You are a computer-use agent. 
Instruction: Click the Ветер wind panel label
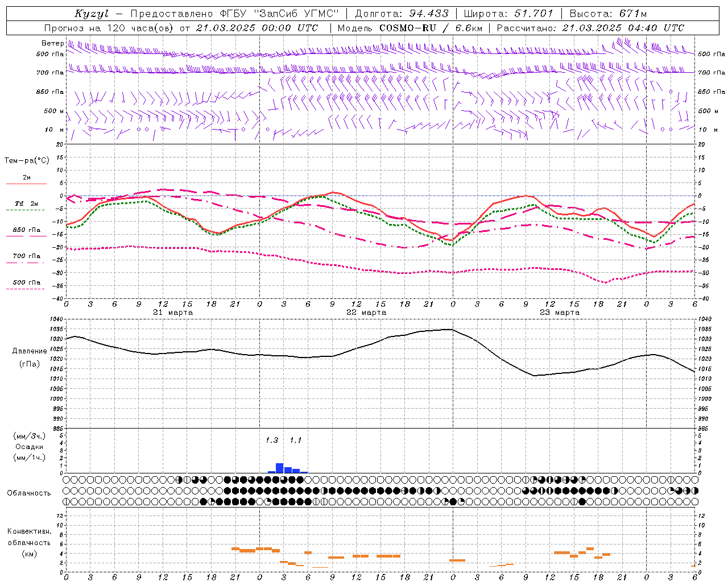[x=52, y=43]
